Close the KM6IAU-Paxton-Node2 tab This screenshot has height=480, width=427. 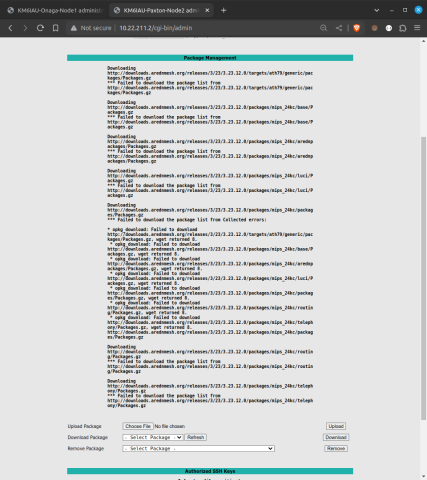click(x=207, y=10)
